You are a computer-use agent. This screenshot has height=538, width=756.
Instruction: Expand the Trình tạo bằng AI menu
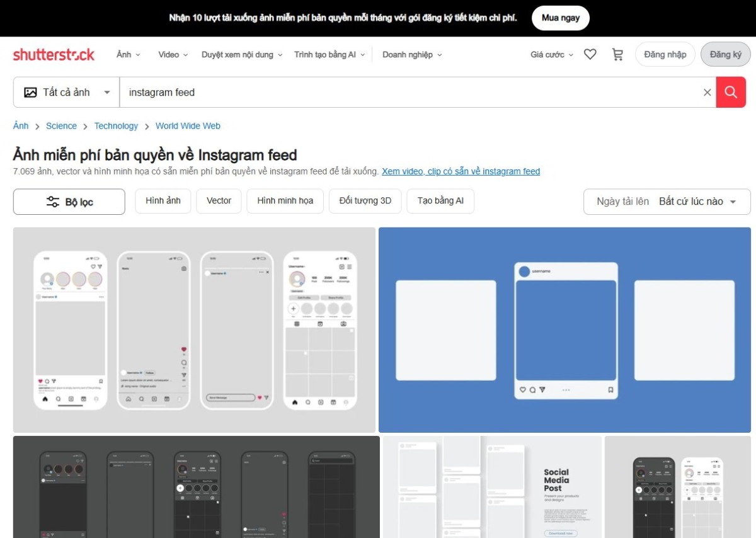coord(329,55)
